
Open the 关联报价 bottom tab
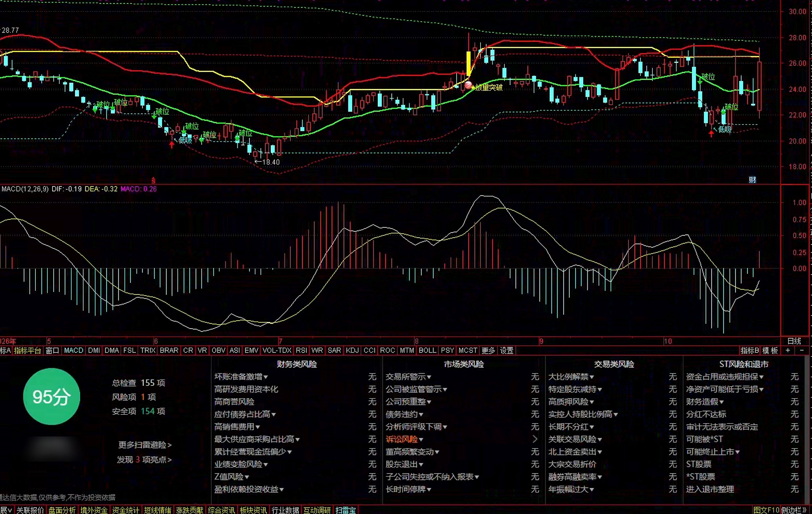coord(30,510)
